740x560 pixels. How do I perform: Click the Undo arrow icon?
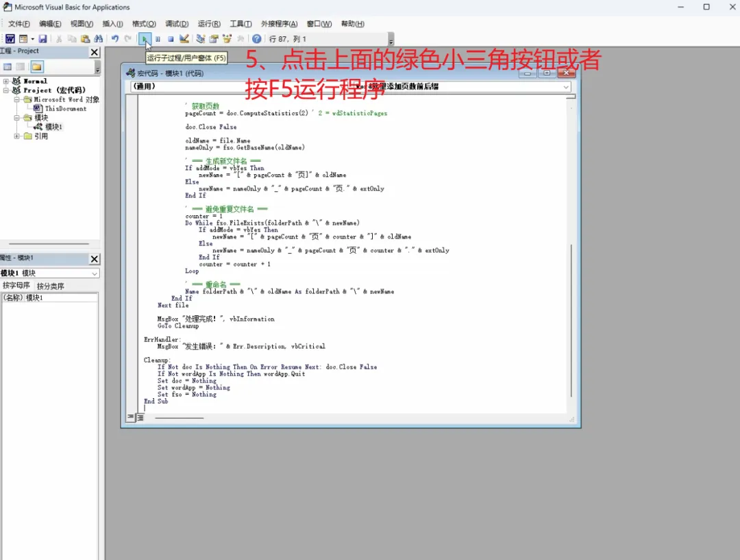coord(114,38)
